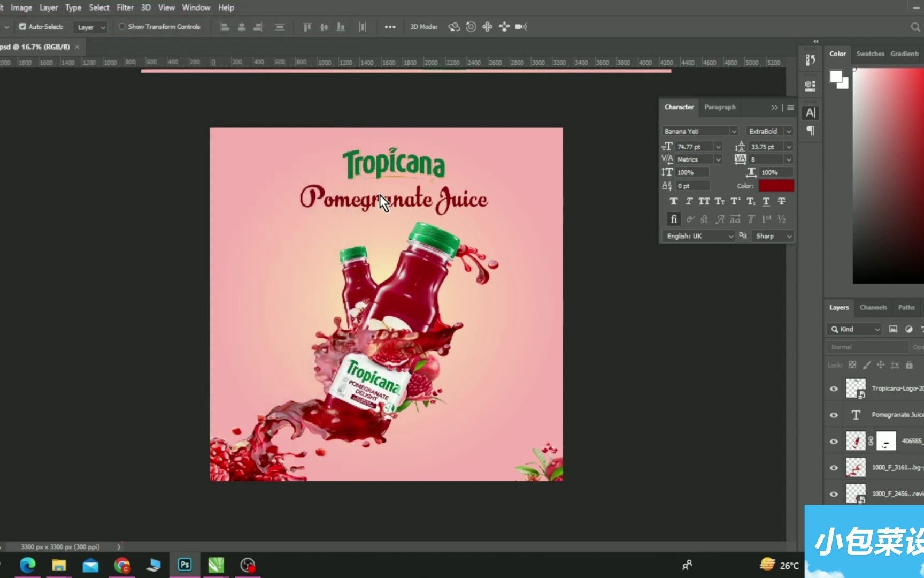Align left edges icon in options bar
Viewport: 924px width, 578px height.
click(x=225, y=27)
